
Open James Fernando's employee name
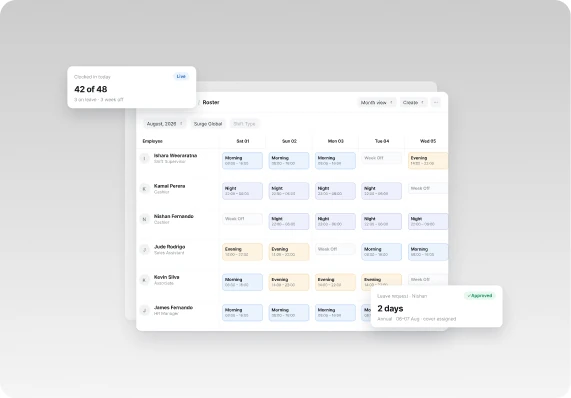tap(173, 308)
